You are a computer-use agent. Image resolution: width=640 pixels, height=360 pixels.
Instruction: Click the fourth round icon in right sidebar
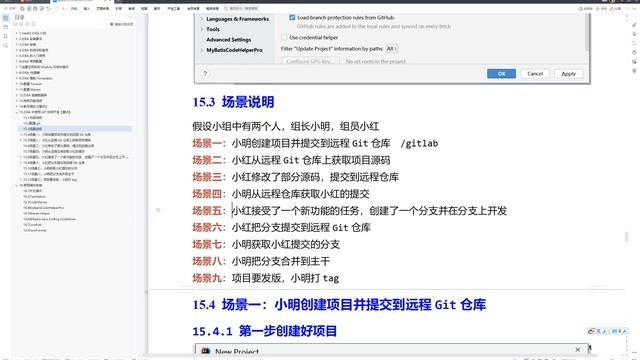[x=634, y=53]
